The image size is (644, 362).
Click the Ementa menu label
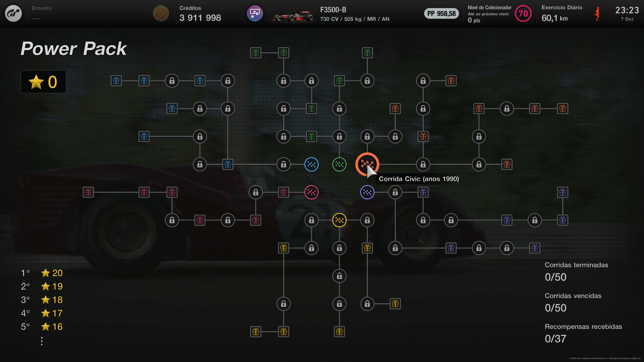(41, 8)
